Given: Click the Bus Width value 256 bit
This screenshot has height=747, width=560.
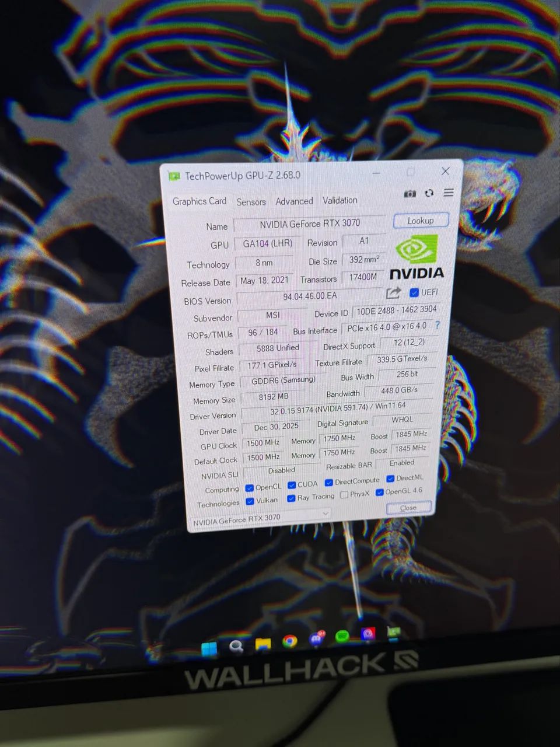Looking at the screenshot, I should click(x=407, y=374).
